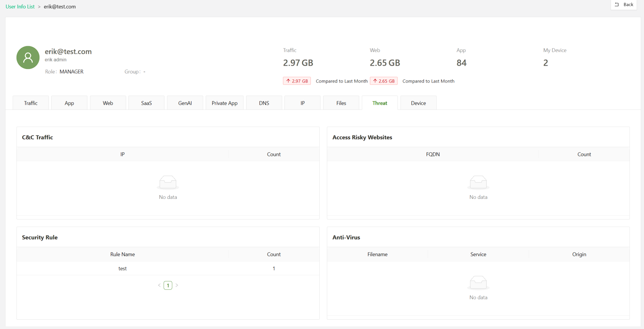This screenshot has height=329, width=644.
Task: Click the red 2.97 GB traffic increase badge
Action: coord(297,81)
